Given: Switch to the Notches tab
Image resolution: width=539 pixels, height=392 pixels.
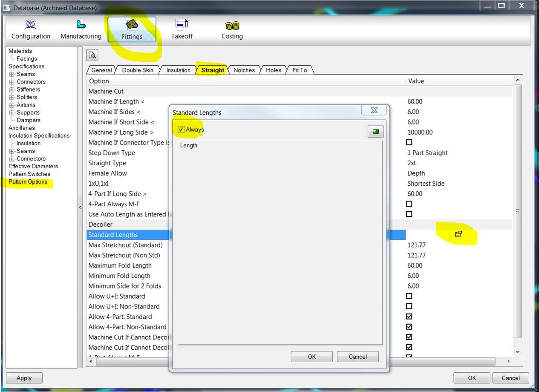Looking at the screenshot, I should click(x=244, y=70).
